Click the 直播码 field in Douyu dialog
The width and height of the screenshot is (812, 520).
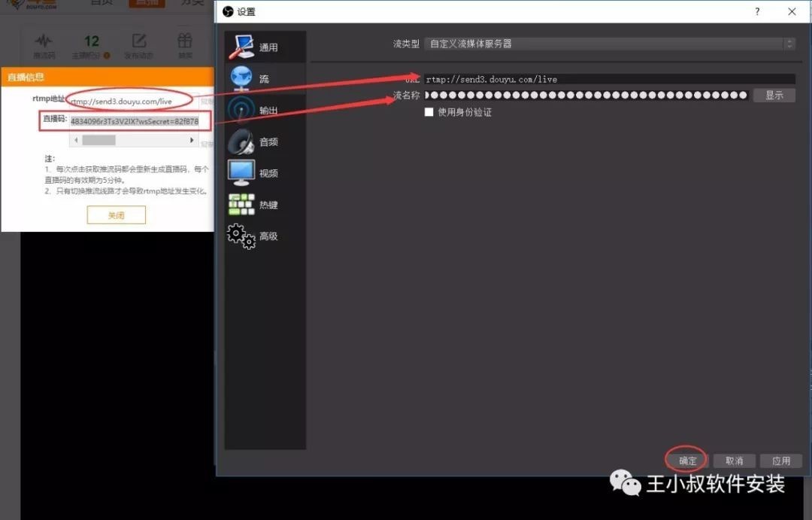point(134,121)
